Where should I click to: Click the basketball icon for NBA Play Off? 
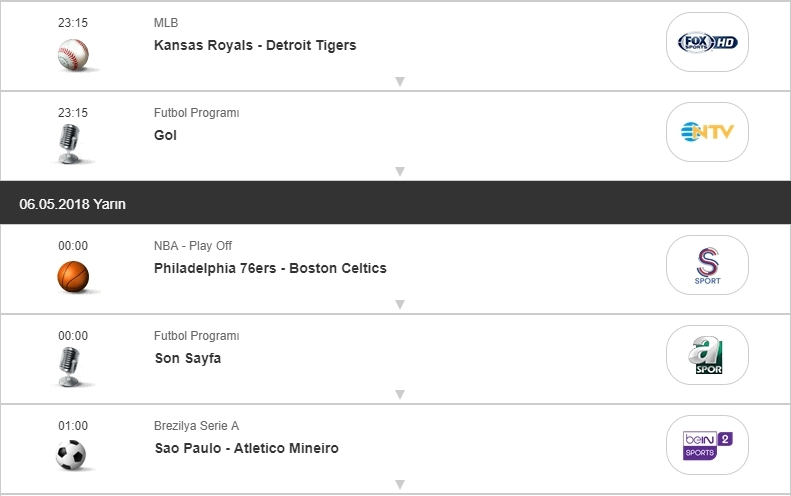pos(73,276)
